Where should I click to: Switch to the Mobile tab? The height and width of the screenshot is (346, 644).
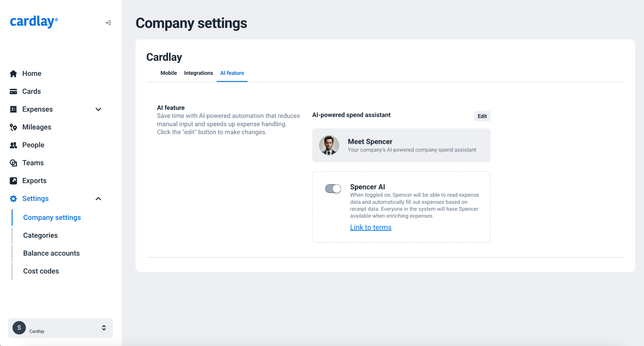pos(169,73)
